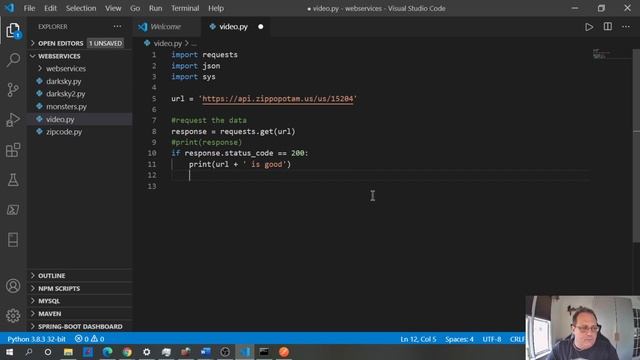The height and width of the screenshot is (360, 640).
Task: Click UTF-8 encoding in status bar
Action: pyautogui.click(x=491, y=339)
